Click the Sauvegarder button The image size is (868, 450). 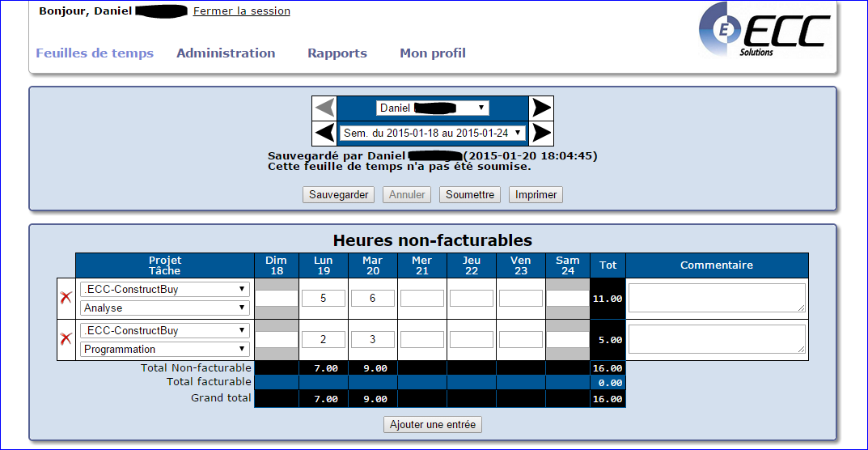[339, 195]
